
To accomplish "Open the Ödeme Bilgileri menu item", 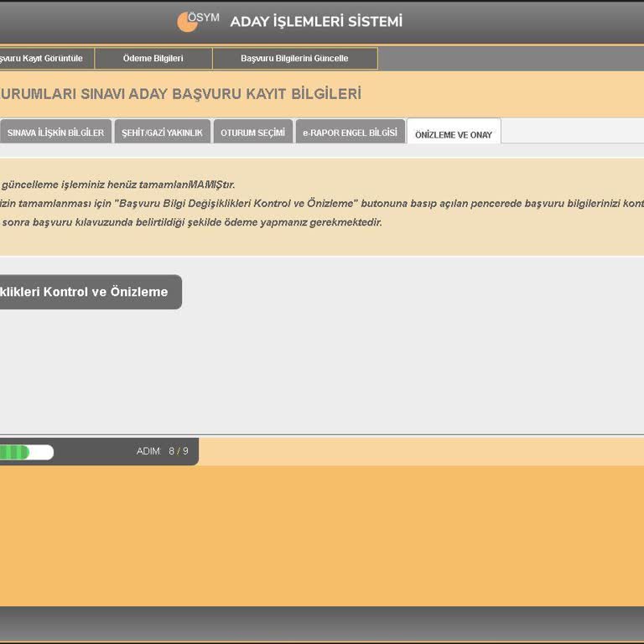I will click(x=153, y=59).
